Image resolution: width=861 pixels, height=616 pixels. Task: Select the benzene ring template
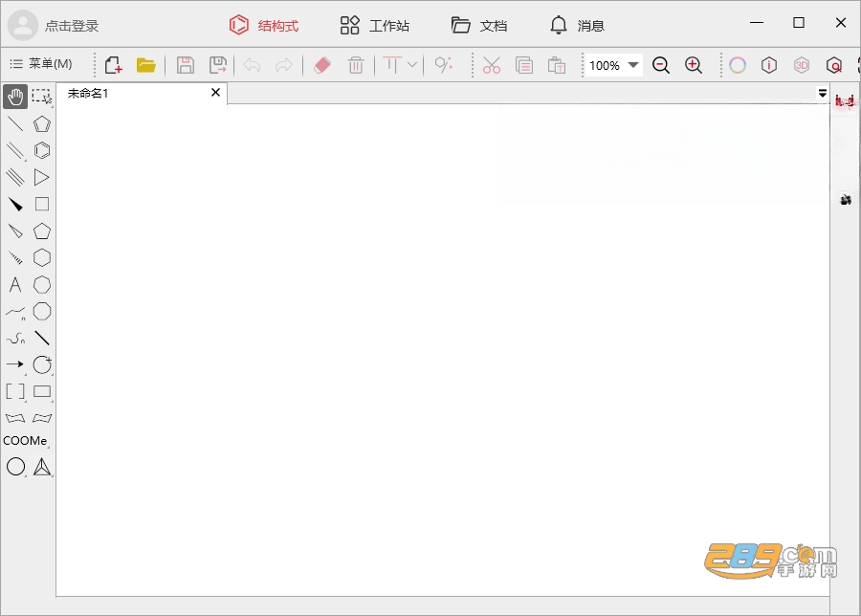coord(42,150)
